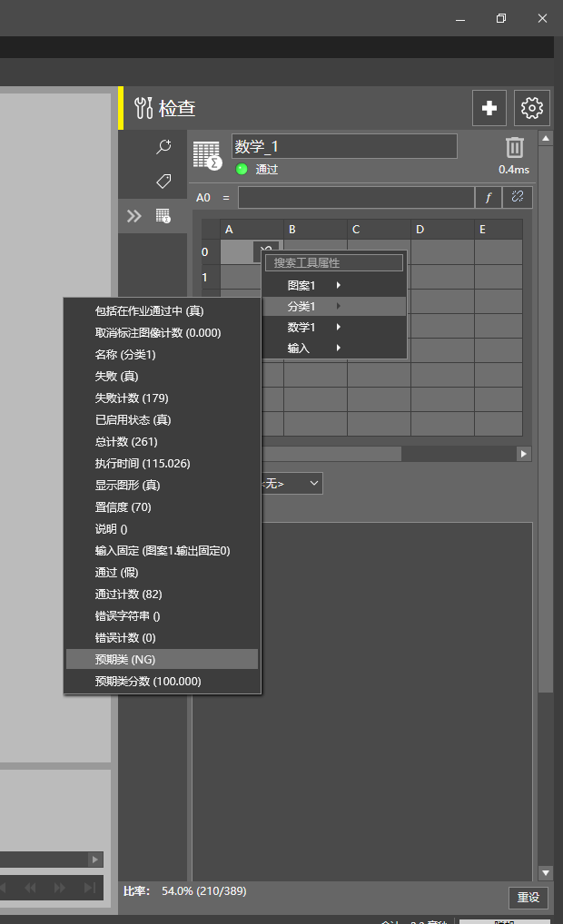The image size is (563, 924).
Task: Click the 搜索工具属性 search box
Action: (x=334, y=263)
